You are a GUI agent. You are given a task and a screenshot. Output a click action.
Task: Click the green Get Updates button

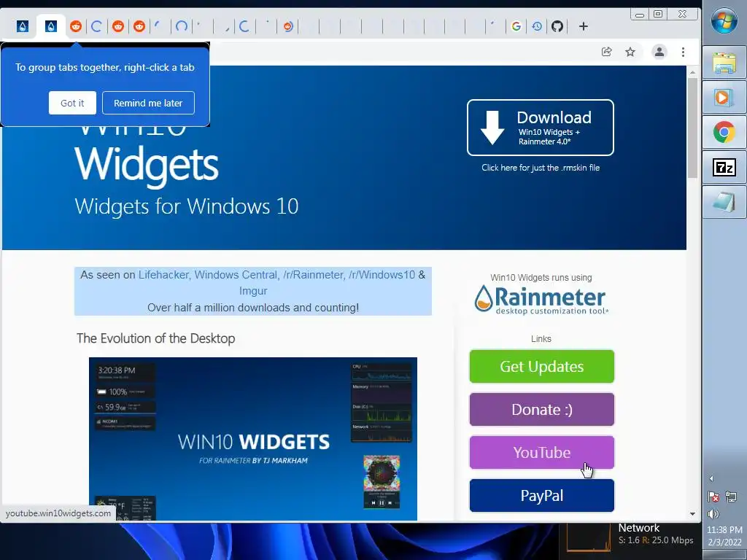pyautogui.click(x=542, y=366)
